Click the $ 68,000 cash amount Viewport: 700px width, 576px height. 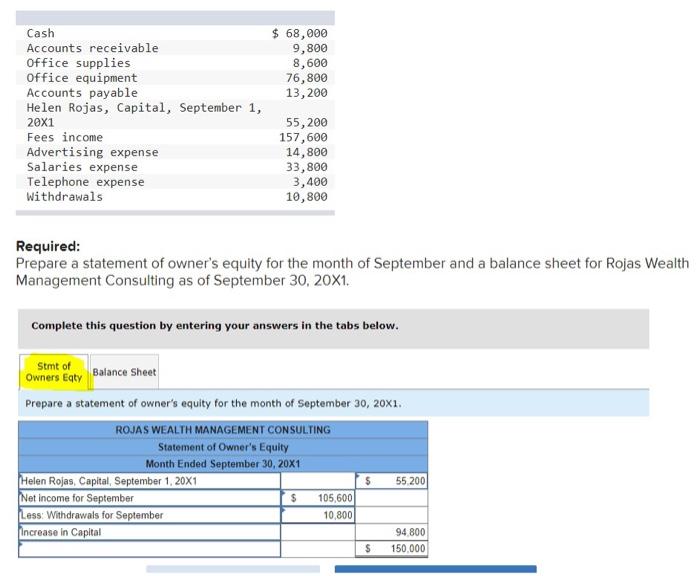300,33
